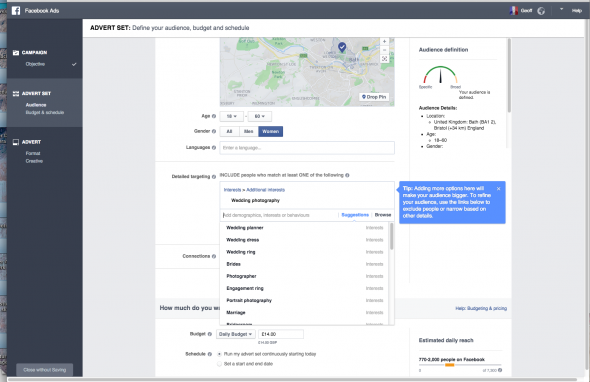
Task: Select Audience in sidebar
Action: click(36, 105)
